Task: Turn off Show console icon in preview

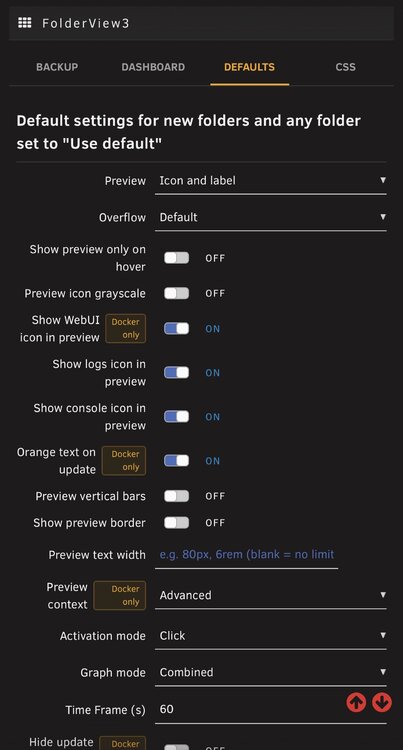Action: (176, 417)
